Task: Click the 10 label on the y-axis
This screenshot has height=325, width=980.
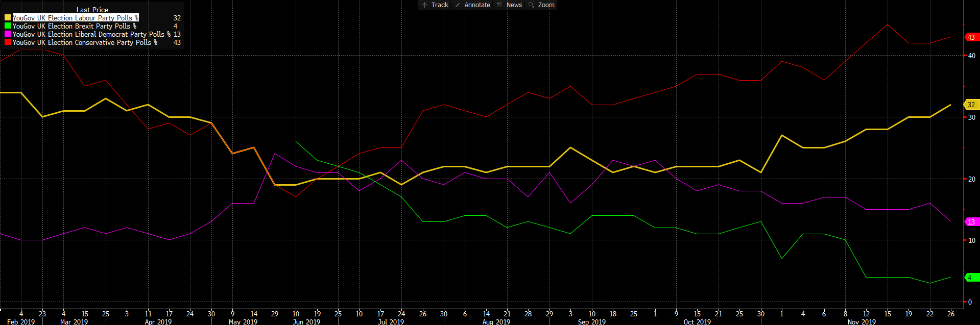Action: 972,240
